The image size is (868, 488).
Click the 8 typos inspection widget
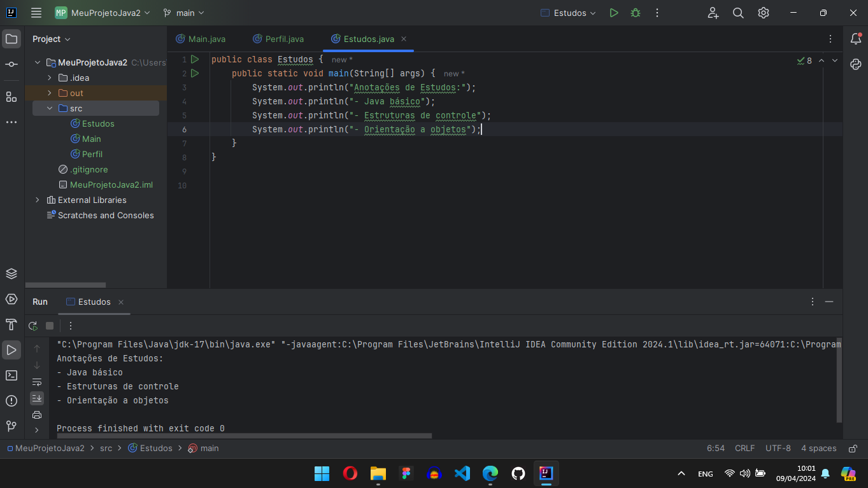[804, 60]
